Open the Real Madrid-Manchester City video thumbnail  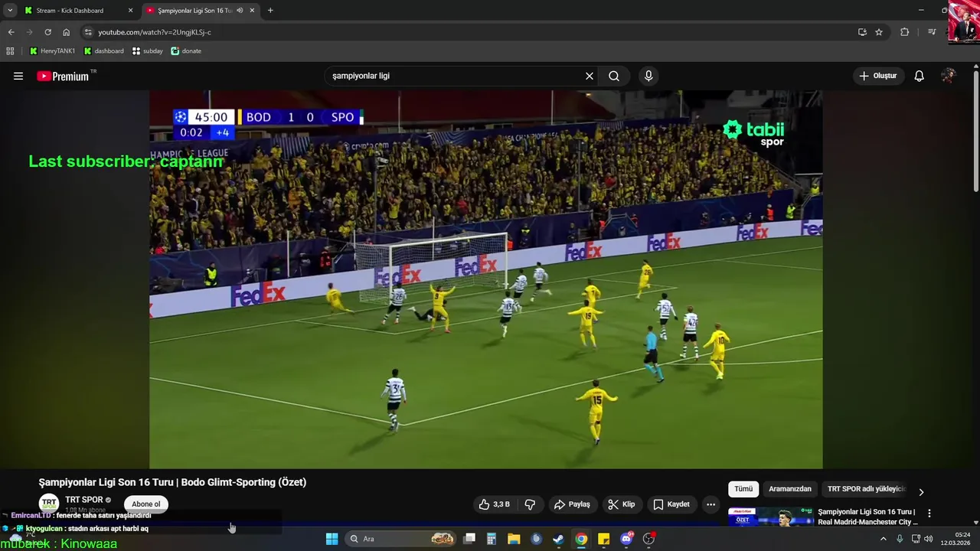pos(771,517)
